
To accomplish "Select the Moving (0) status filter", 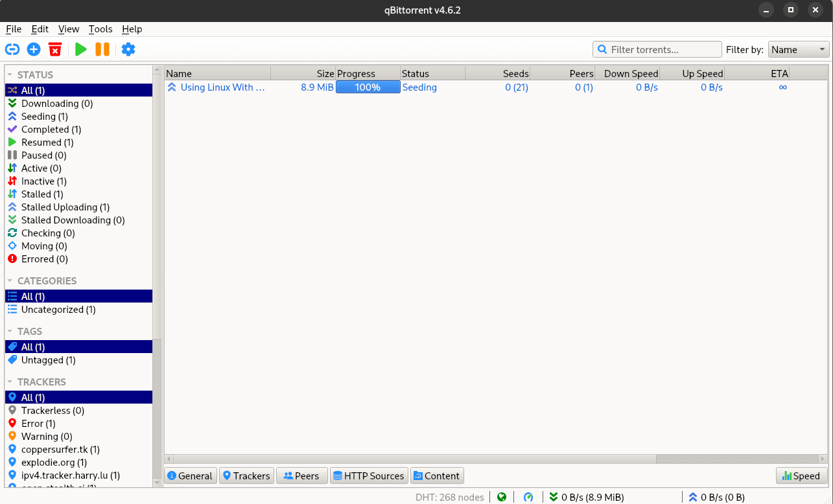I will pyautogui.click(x=79, y=246).
